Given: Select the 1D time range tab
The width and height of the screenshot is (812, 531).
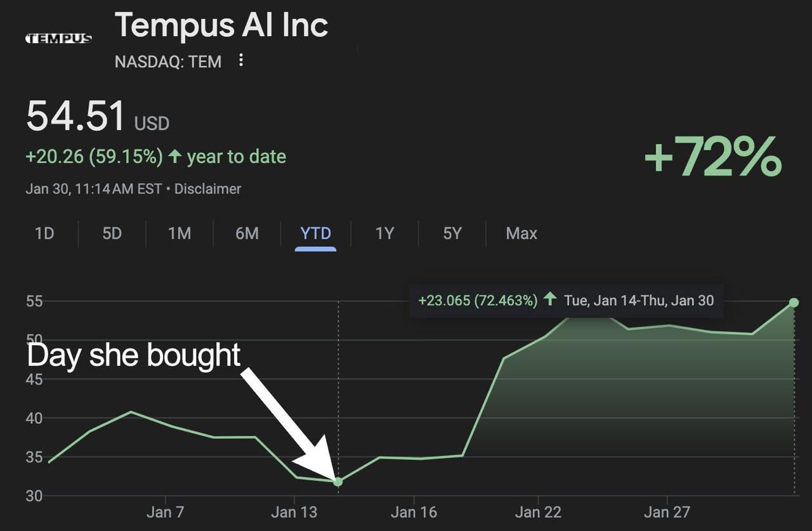Looking at the screenshot, I should point(44,233).
